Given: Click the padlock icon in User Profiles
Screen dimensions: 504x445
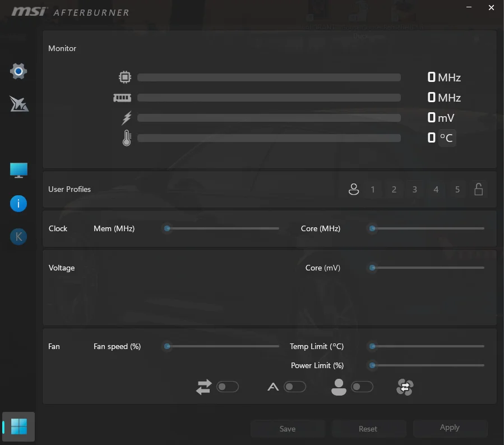Looking at the screenshot, I should tap(479, 190).
